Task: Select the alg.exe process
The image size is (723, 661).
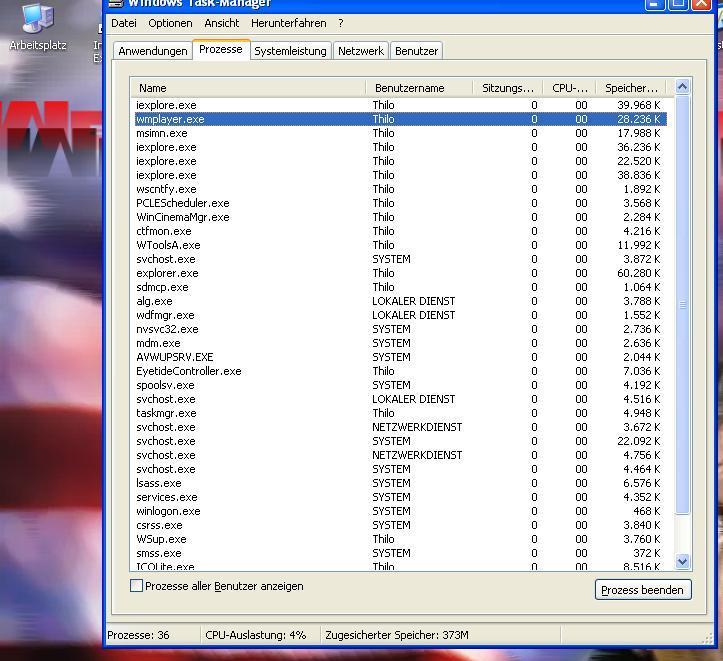Action: click(x=400, y=301)
